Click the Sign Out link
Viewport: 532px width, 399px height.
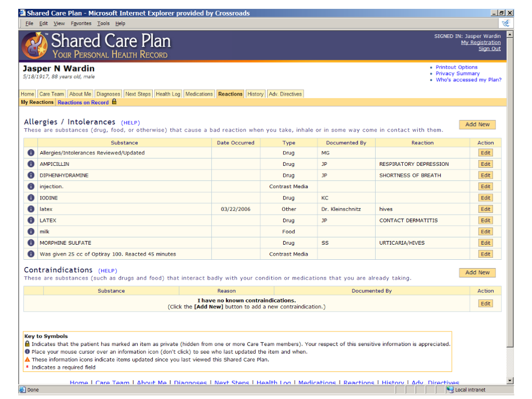(489, 48)
